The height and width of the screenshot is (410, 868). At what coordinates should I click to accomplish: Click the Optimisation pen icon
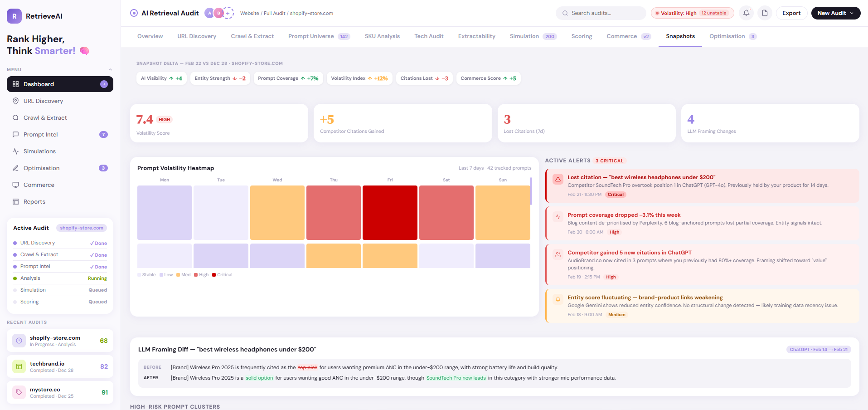[16, 168]
